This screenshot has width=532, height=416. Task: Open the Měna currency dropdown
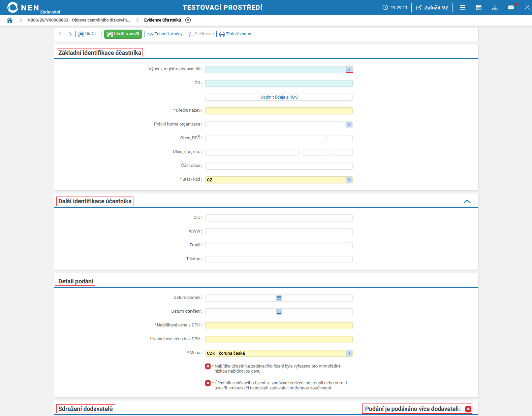[349, 353]
